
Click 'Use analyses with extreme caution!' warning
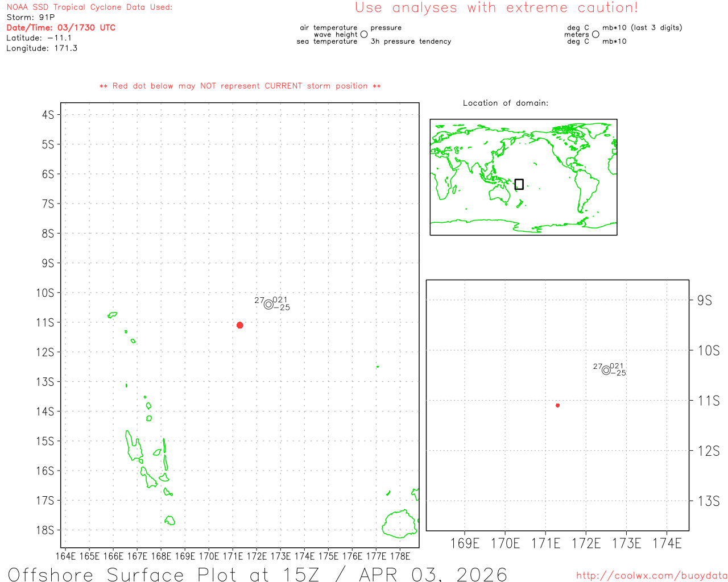(x=497, y=8)
